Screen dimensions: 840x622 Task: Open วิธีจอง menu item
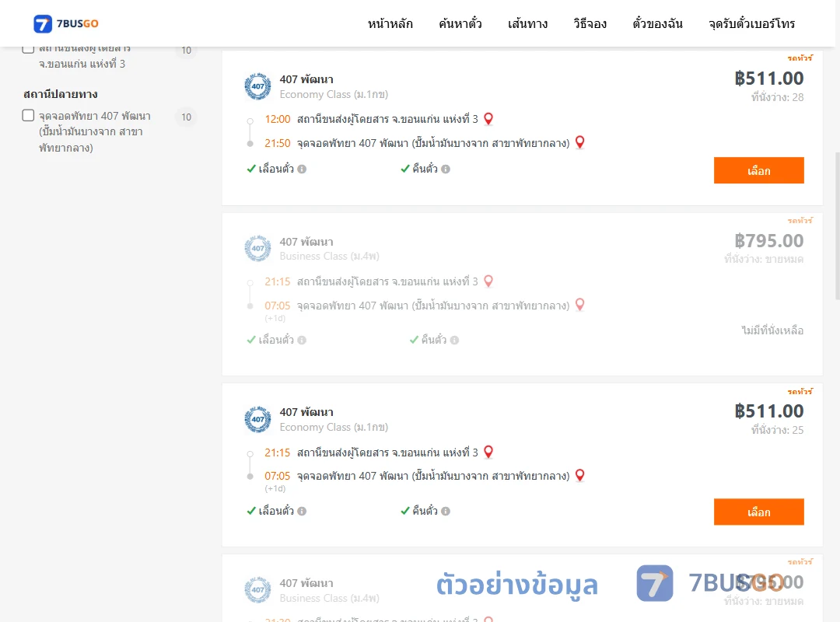(590, 23)
